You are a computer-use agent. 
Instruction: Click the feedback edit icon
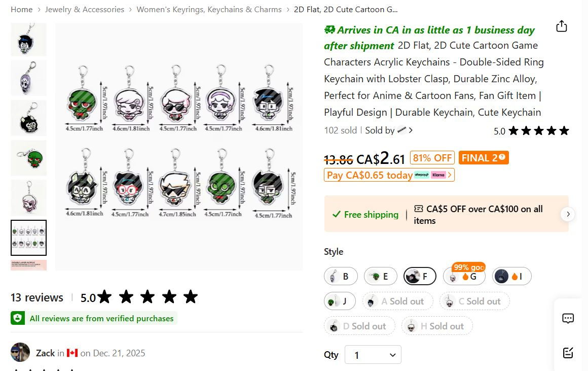[x=568, y=353]
